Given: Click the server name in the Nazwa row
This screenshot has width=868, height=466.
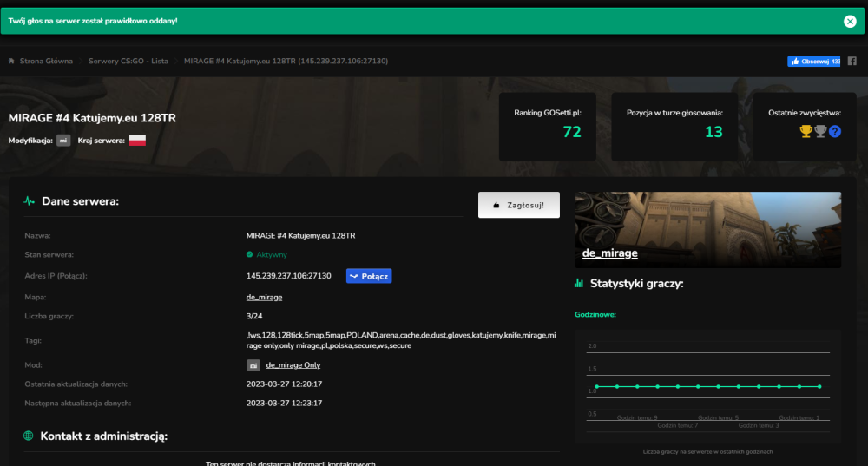Looking at the screenshot, I should [x=300, y=236].
